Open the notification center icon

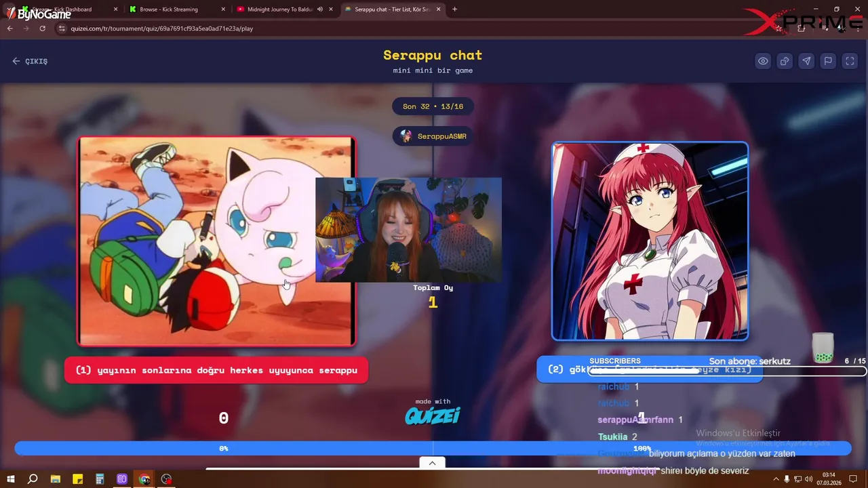point(854,479)
